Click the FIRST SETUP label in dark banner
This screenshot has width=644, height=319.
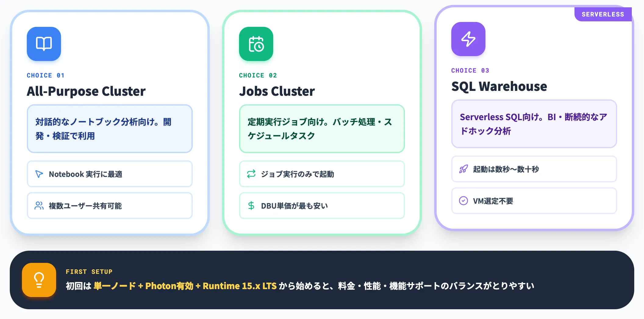tap(89, 272)
